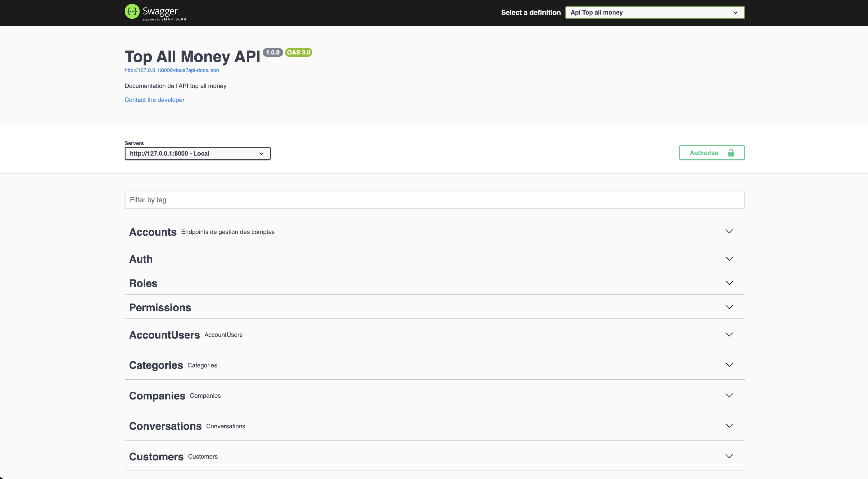This screenshot has width=868, height=479.
Task: Expand Categories section chevron
Action: point(729,365)
